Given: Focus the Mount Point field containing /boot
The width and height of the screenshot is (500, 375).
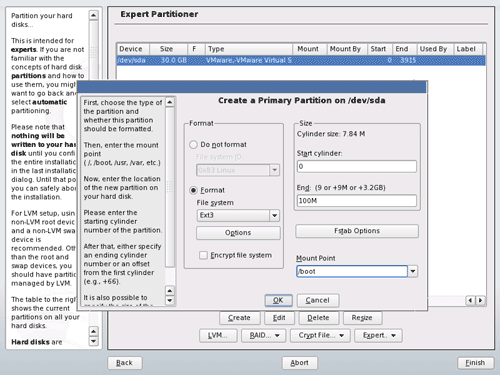Looking at the screenshot, I should pyautogui.click(x=352, y=271).
